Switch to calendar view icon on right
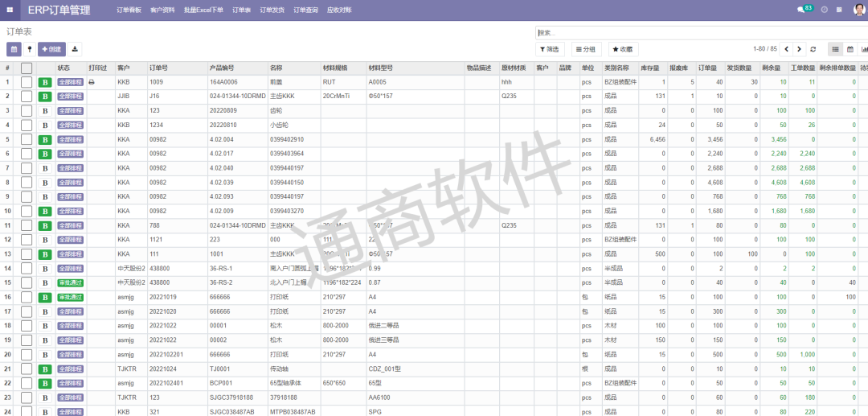 coord(850,49)
